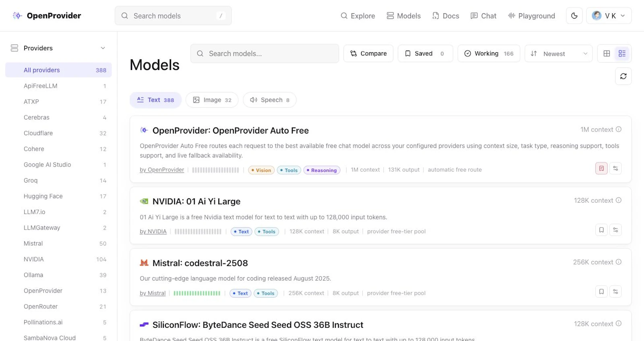Bookmark the Mistral codestral-2508 model

coord(601,292)
